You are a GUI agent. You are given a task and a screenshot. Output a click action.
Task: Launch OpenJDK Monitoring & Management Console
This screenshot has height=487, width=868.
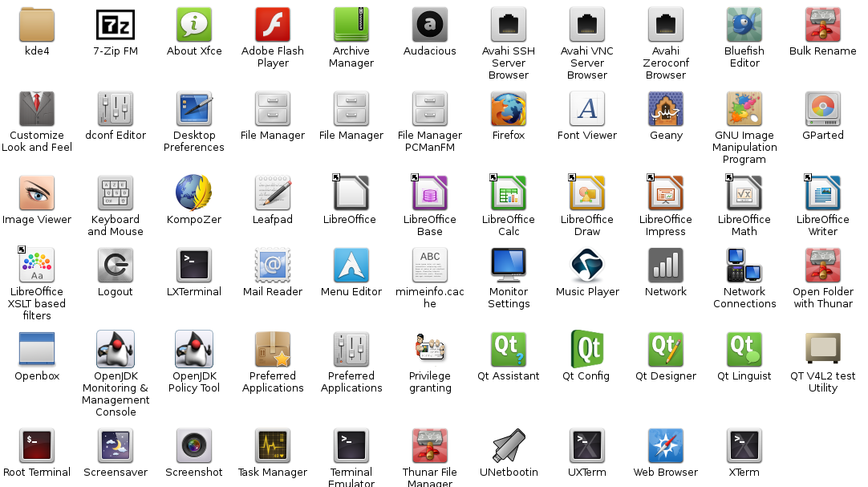[116, 349]
